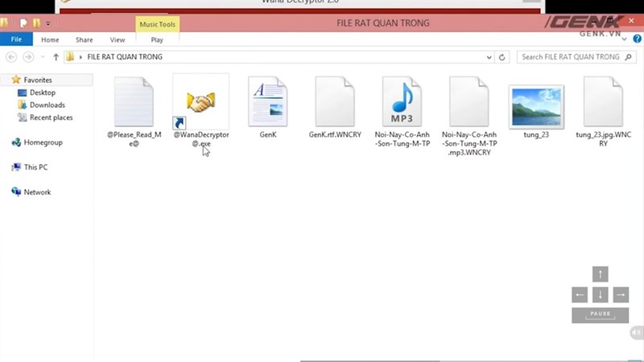Open Network in the navigation pane

tap(37, 192)
